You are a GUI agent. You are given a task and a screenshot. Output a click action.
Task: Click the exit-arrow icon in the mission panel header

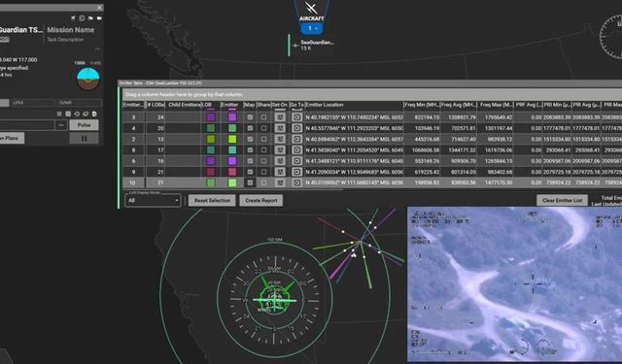(82, 17)
